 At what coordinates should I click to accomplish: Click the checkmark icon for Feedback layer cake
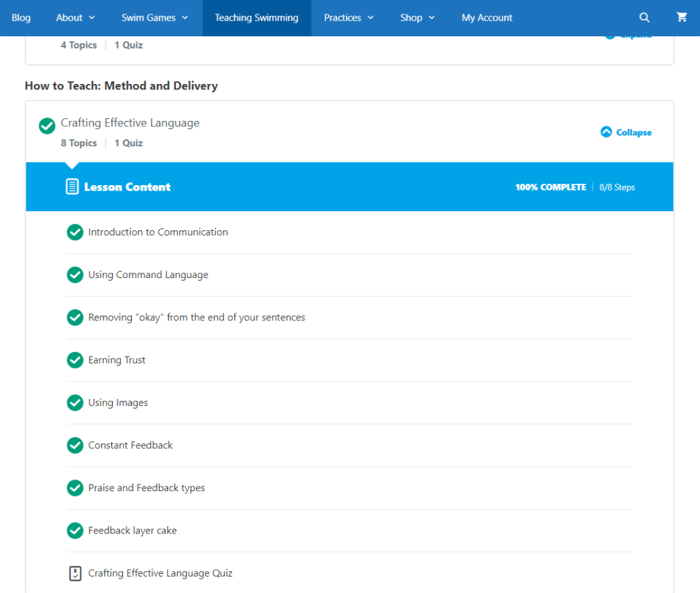click(x=75, y=531)
